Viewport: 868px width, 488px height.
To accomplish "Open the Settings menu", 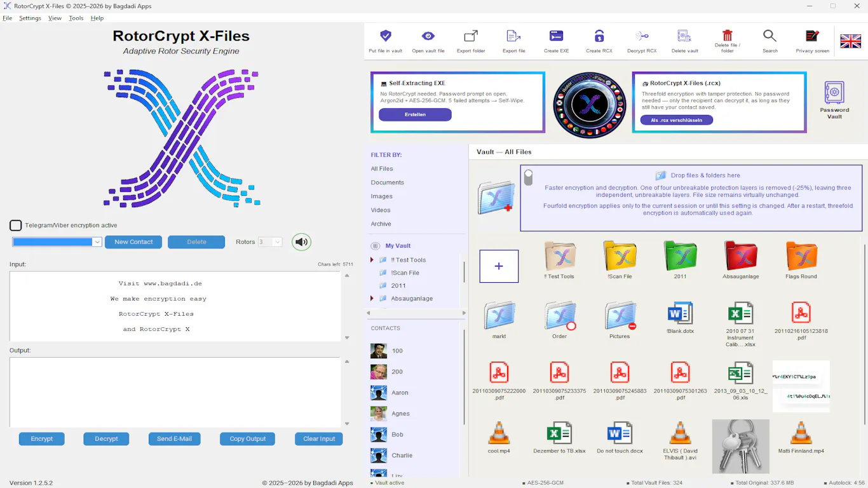I will 30,18.
